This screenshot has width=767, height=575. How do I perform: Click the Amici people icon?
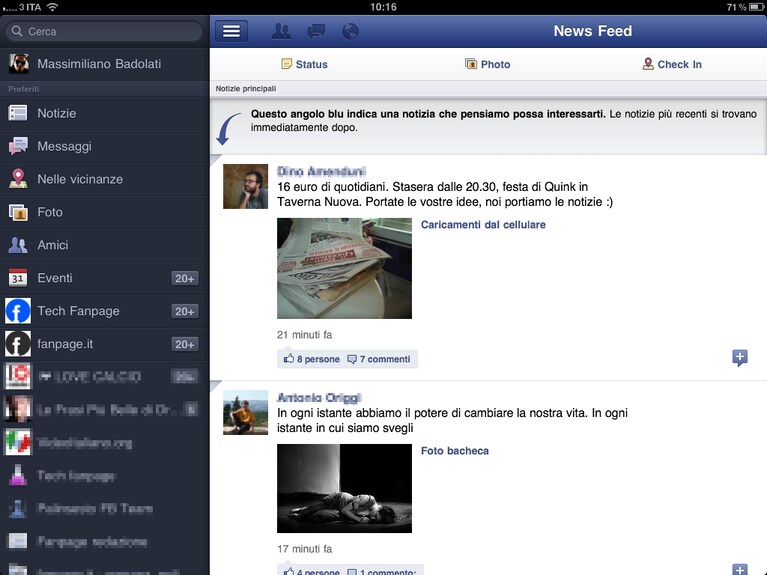[18, 245]
